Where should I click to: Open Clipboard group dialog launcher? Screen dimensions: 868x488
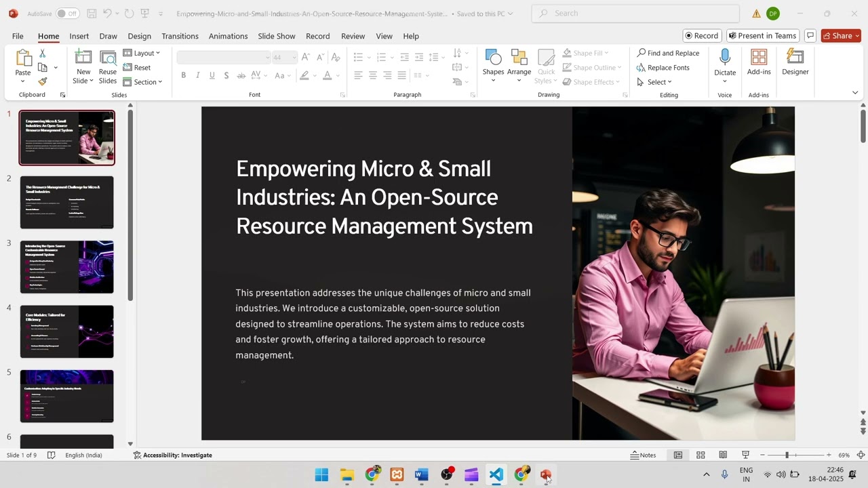tap(62, 95)
